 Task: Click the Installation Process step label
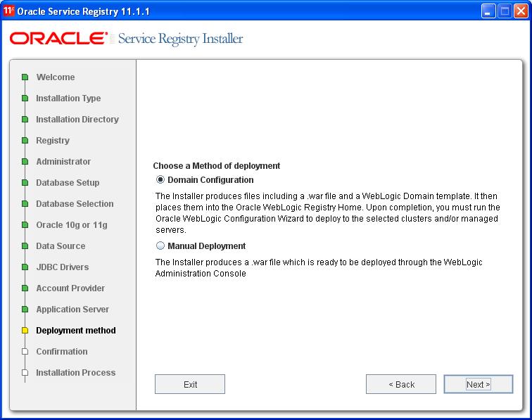[76, 372]
